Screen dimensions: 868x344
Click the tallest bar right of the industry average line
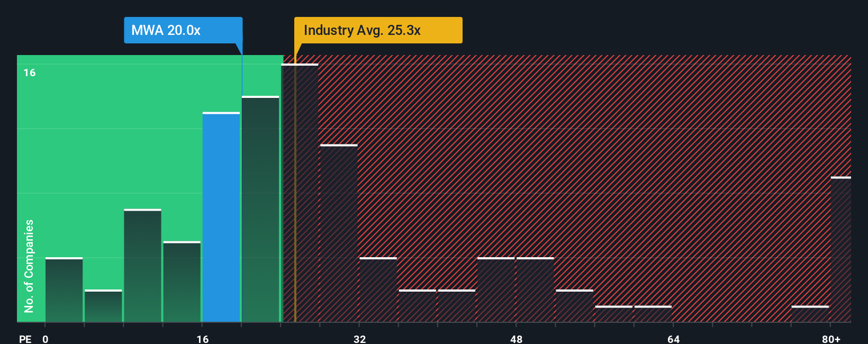coord(300,193)
